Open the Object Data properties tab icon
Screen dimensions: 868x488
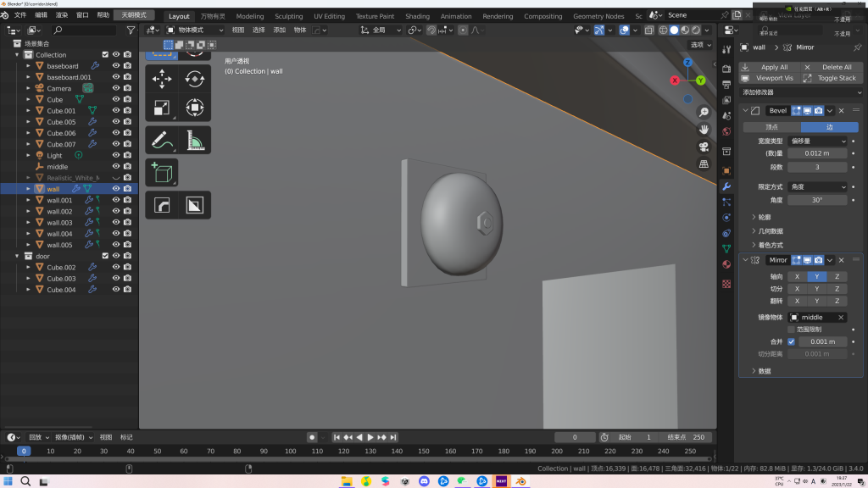coord(726,248)
